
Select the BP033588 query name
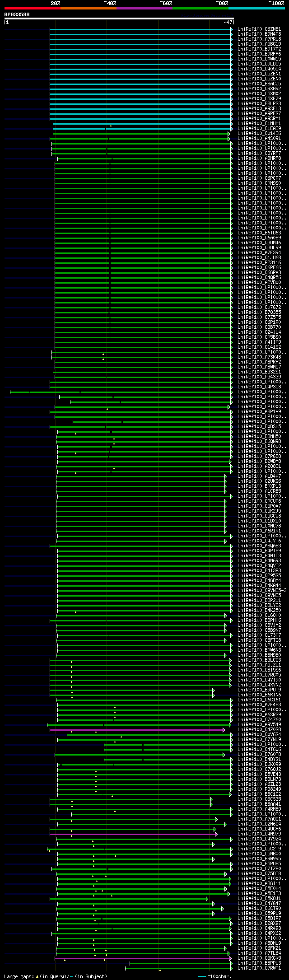(17, 14)
